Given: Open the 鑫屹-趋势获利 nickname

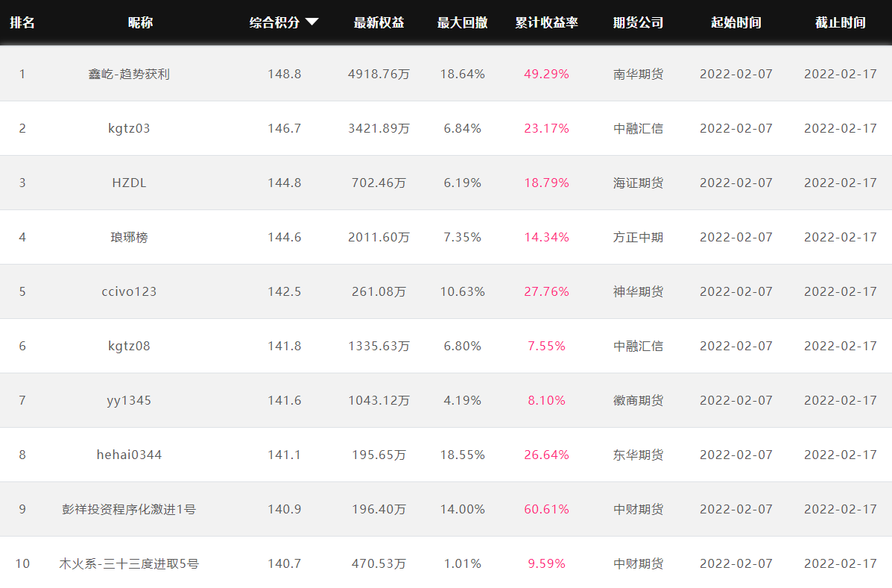Looking at the screenshot, I should [x=129, y=74].
